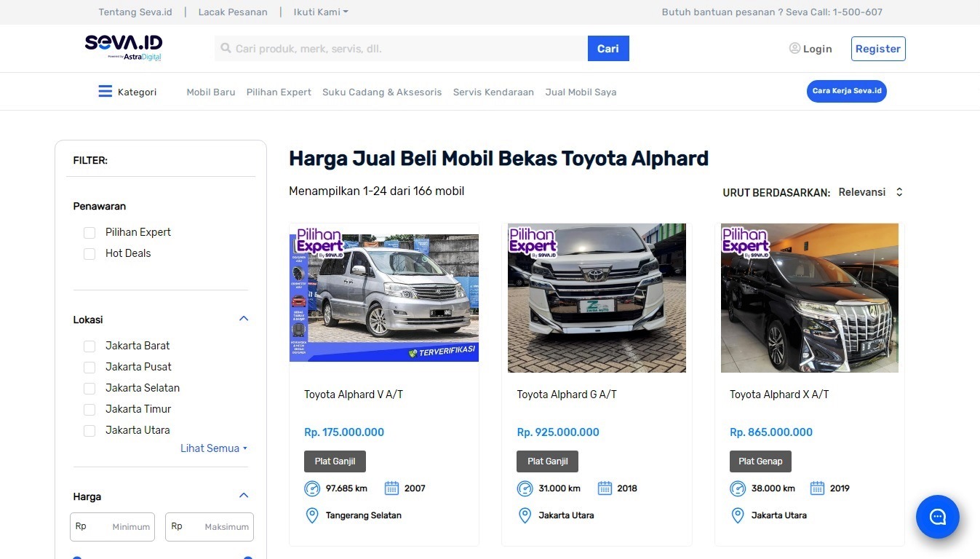
Task: Click the black Alphard X photo
Action: (810, 298)
